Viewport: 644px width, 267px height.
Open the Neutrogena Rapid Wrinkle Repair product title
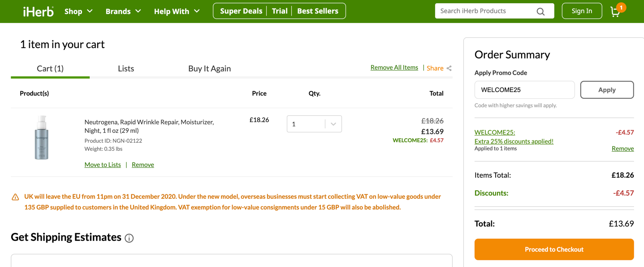(149, 126)
